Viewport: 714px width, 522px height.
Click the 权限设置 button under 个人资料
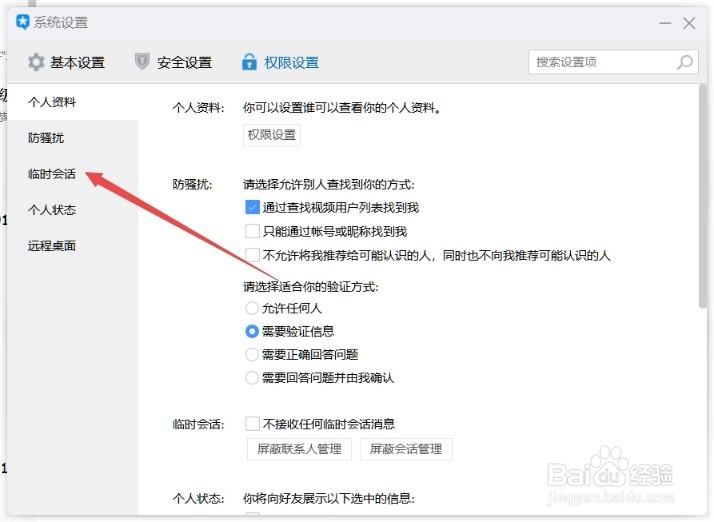[x=272, y=135]
